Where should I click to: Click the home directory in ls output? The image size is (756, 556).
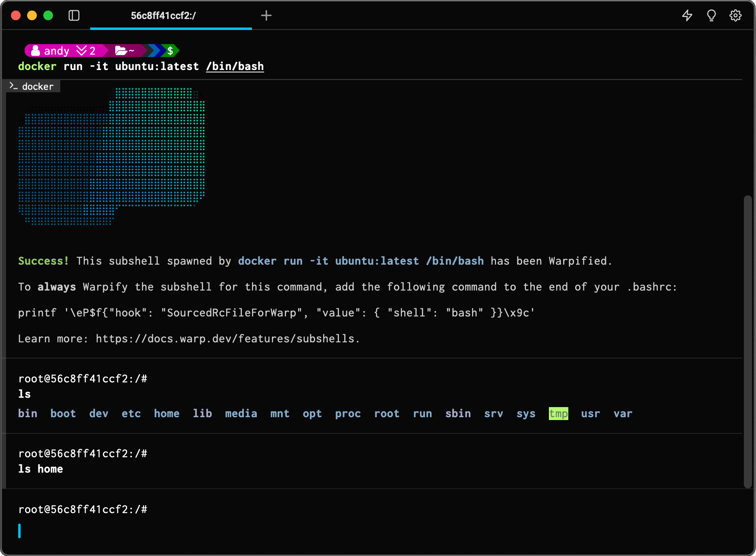pos(167,414)
